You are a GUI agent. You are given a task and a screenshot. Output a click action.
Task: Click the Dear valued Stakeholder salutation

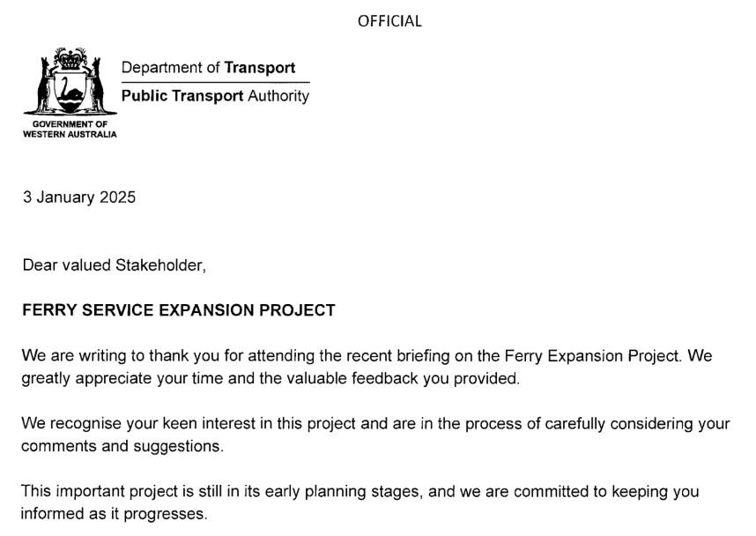click(114, 264)
